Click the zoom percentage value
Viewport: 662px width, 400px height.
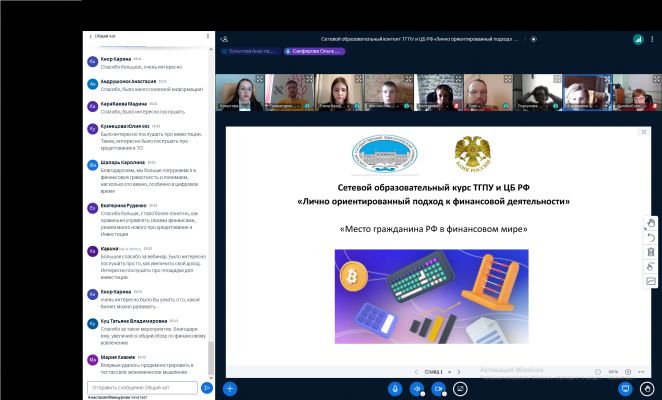pos(613,372)
